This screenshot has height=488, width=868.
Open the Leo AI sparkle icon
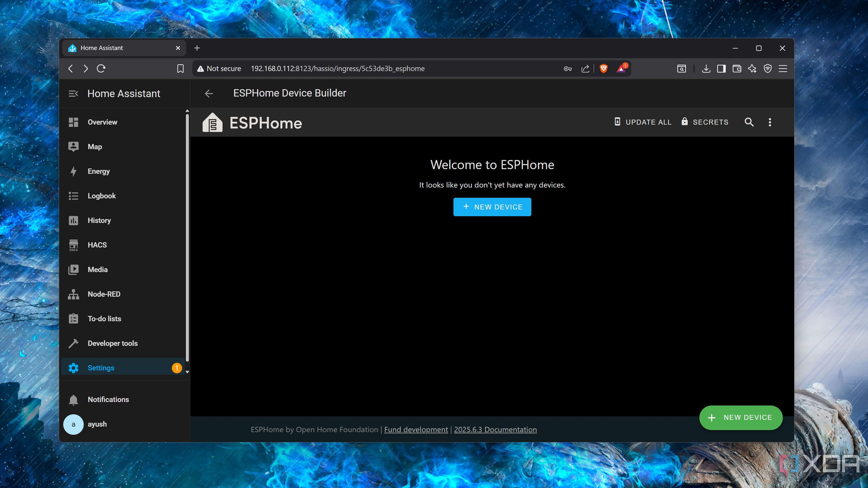tap(752, 69)
